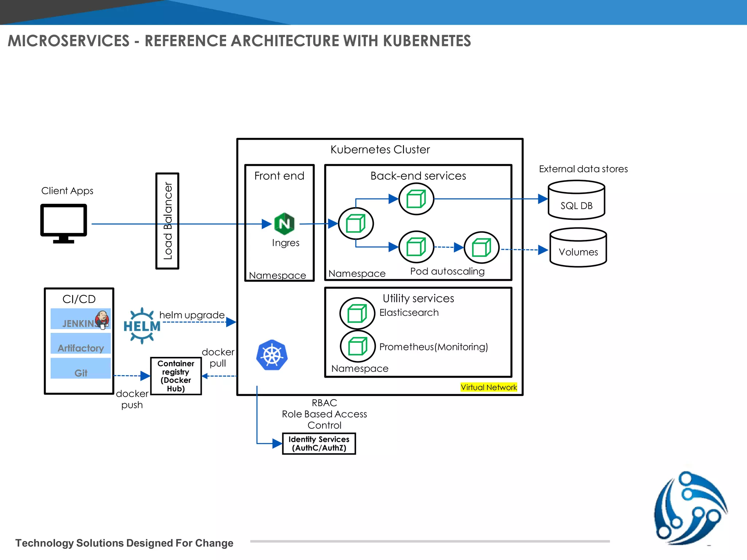This screenshot has height=560, width=747.
Task: Click the Jenkins mascot icon
Action: [102, 319]
